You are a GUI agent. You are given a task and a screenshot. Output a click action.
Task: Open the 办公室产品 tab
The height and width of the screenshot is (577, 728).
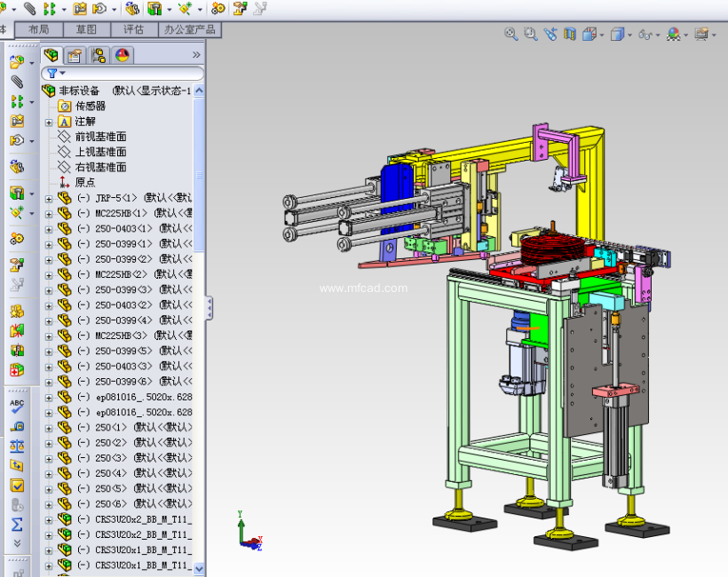pyautogui.click(x=190, y=29)
